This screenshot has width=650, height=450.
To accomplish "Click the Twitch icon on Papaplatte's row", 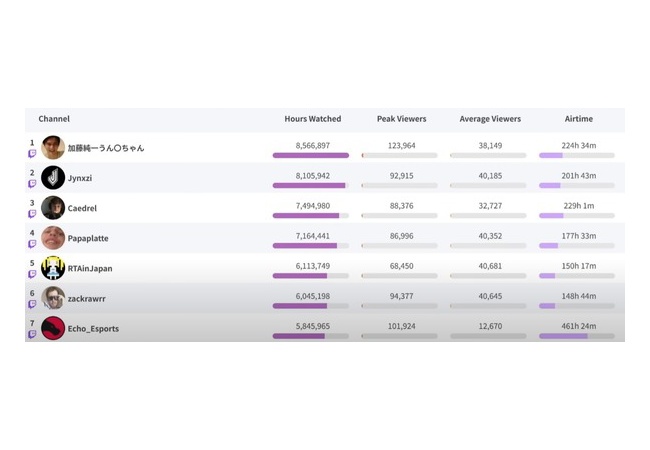I will [x=32, y=244].
